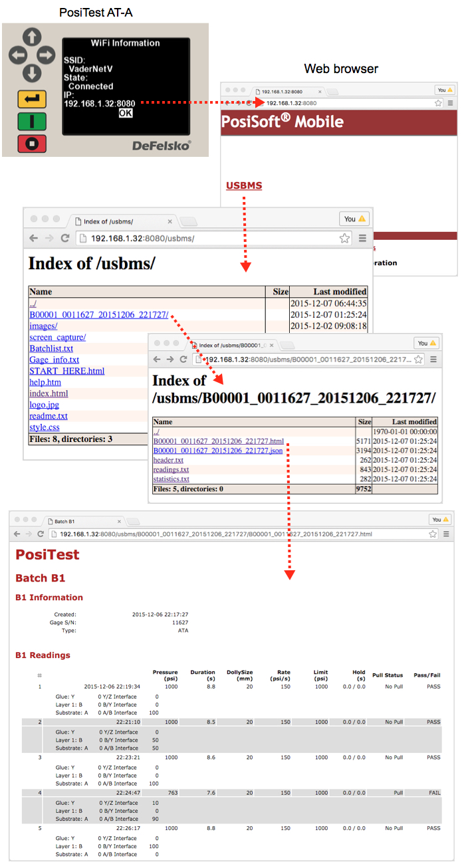Image resolution: width=462 pixels, height=868 pixels.
Task: Open the readme.txt link
Action: [x=49, y=416]
